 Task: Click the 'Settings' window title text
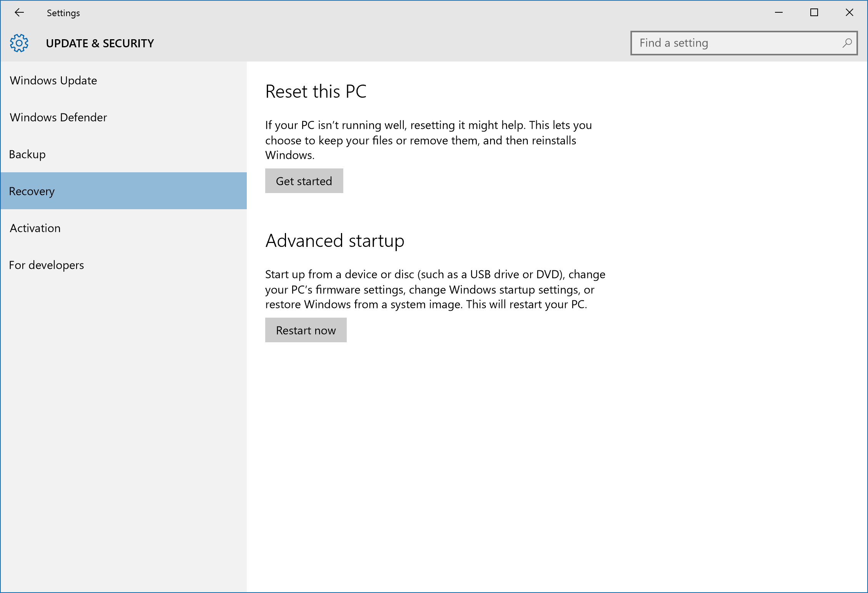click(x=63, y=13)
